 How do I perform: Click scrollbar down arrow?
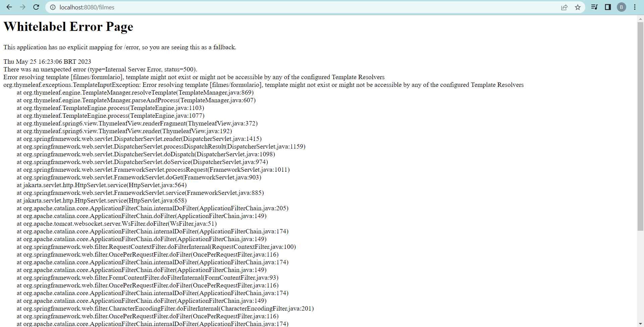pyautogui.click(x=640, y=324)
